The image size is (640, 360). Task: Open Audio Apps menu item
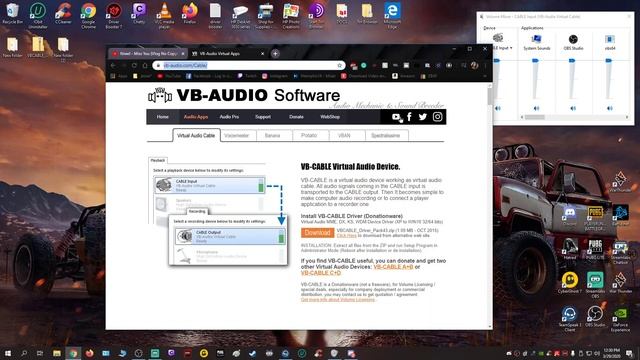click(196, 117)
